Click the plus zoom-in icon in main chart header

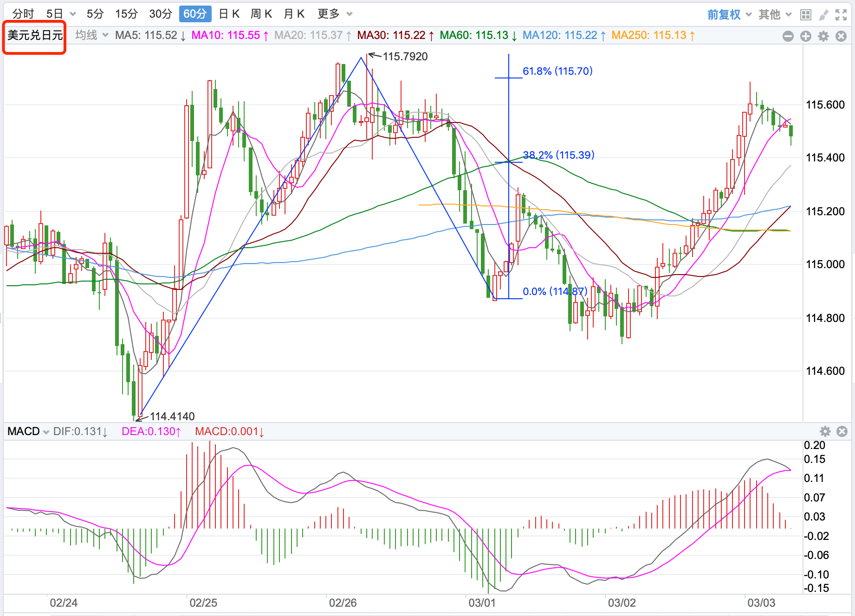tap(806, 36)
